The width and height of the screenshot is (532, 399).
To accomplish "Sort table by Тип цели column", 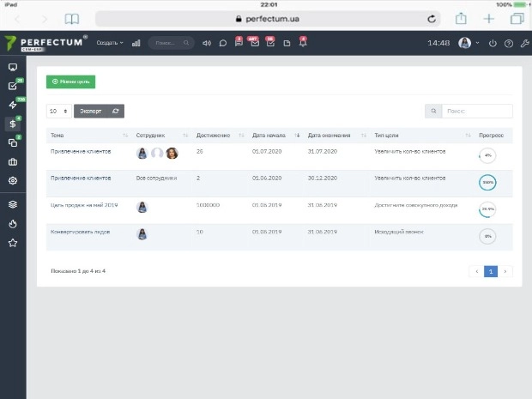I will (x=422, y=136).
